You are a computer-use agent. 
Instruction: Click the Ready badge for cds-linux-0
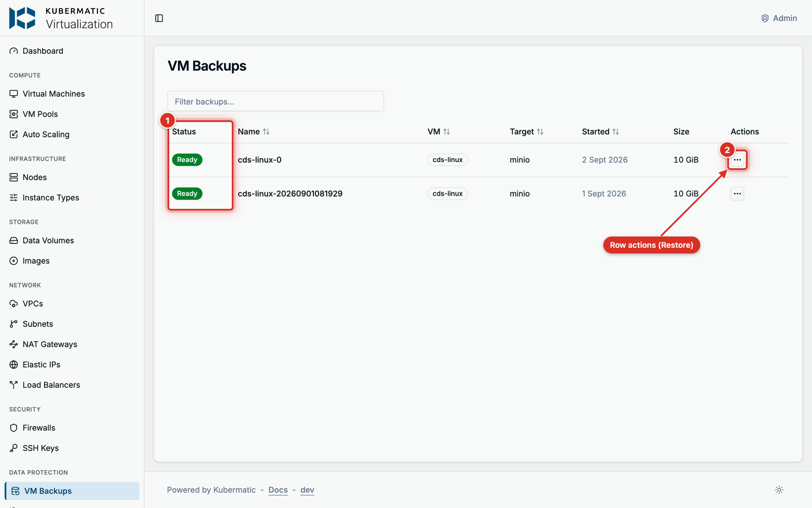tap(187, 160)
